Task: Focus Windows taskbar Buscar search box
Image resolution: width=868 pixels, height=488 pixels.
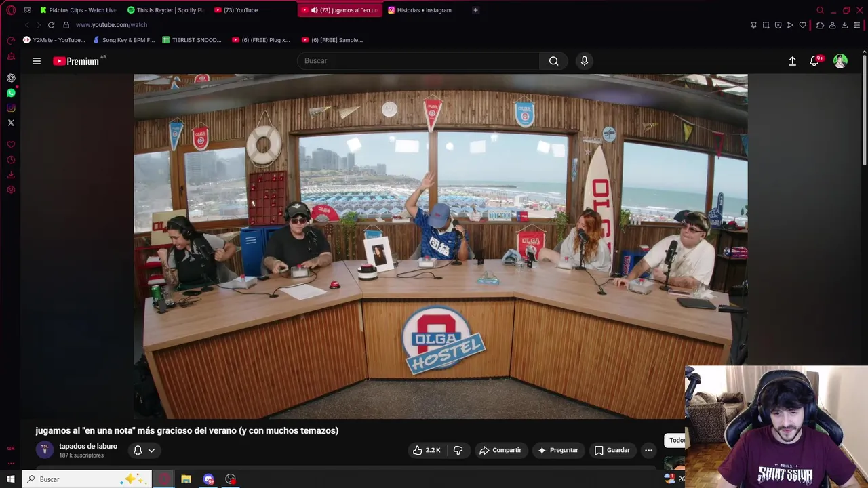Action: [86, 479]
